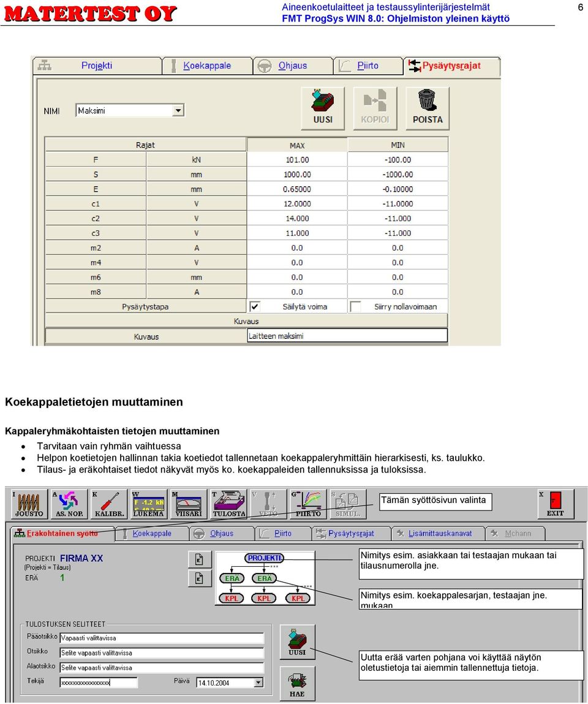The width and height of the screenshot is (588, 704).
Task: Switch to the Projekti tab
Action: pyautogui.click(x=97, y=66)
